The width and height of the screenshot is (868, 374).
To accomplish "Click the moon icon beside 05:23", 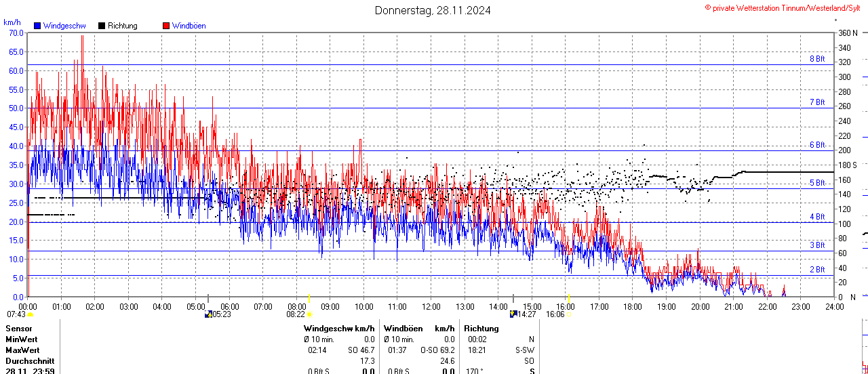I will (x=208, y=314).
